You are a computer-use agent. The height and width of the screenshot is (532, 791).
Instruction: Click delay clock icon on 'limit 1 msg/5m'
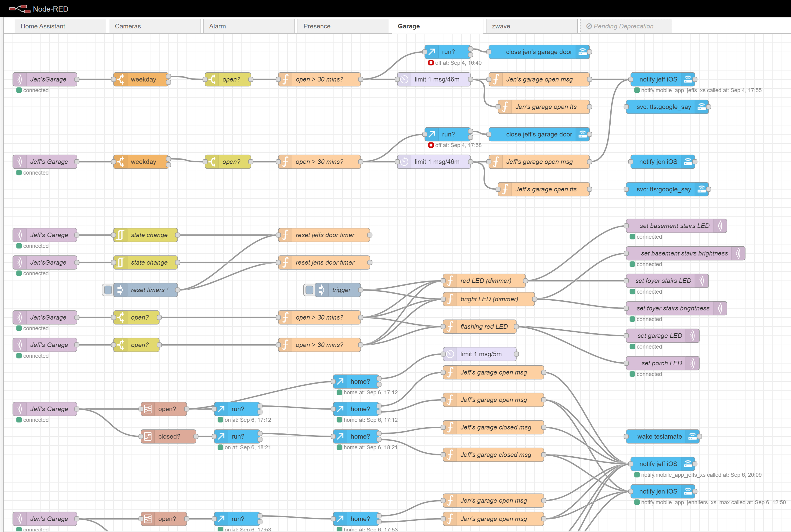450,354
